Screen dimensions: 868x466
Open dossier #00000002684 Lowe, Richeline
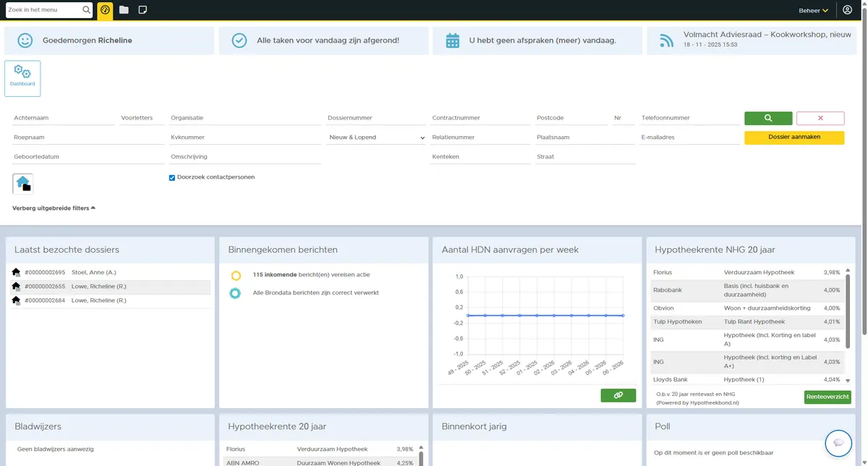point(111,300)
